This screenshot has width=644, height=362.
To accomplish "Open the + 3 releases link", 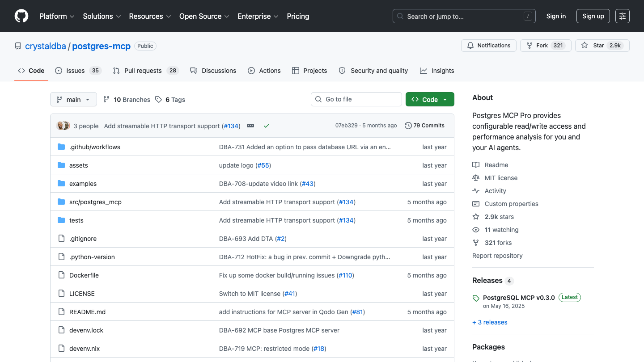I will [x=490, y=322].
